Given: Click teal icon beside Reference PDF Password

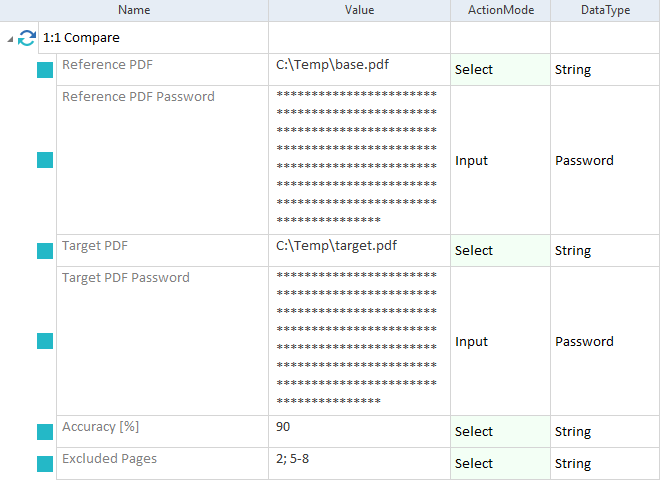Looking at the screenshot, I should coord(45,160).
